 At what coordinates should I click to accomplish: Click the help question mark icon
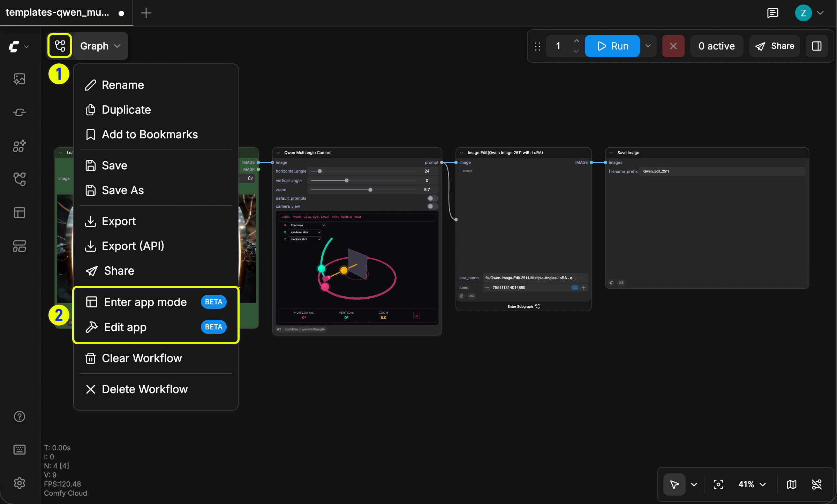pos(19,417)
